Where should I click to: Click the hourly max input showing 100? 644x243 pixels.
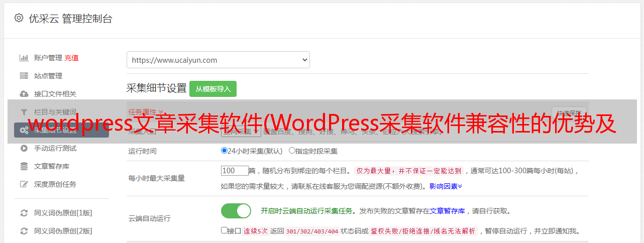click(235, 171)
